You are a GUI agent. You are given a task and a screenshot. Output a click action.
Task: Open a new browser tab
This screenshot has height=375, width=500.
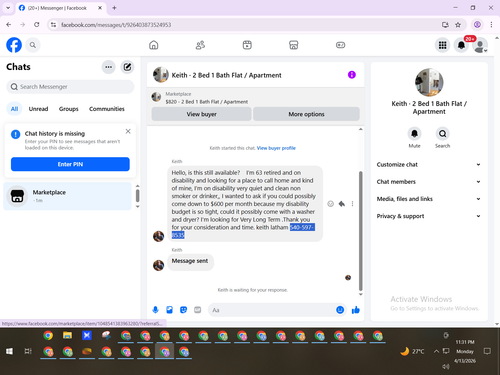coord(114,8)
